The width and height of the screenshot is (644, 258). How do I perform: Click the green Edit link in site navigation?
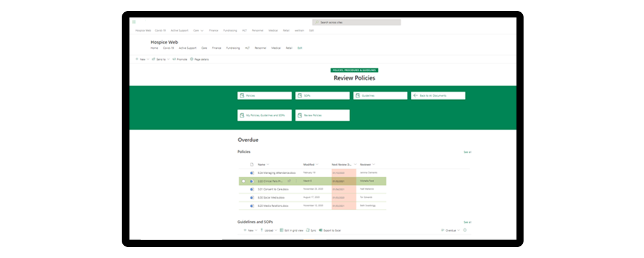[300, 48]
